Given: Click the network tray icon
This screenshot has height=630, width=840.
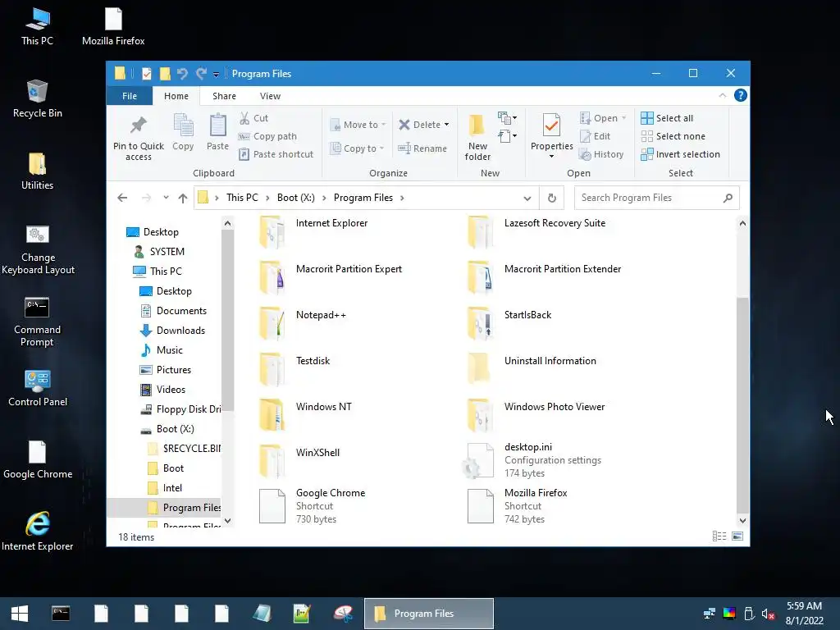Looking at the screenshot, I should coord(710,614).
